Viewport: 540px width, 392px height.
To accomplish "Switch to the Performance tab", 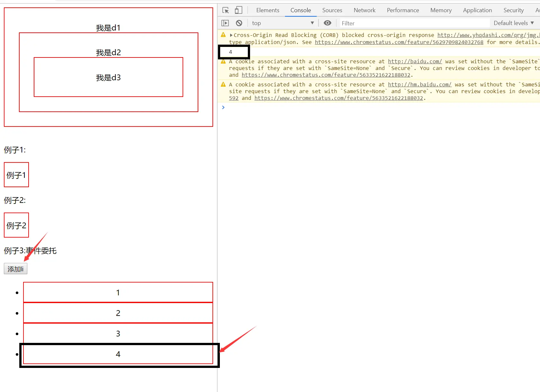I will coord(403,10).
